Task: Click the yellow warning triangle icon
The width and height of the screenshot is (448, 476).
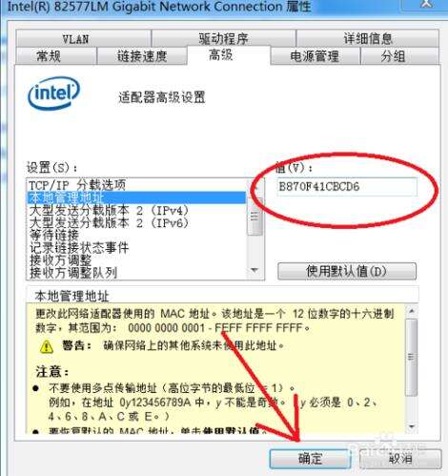Action: (47, 346)
